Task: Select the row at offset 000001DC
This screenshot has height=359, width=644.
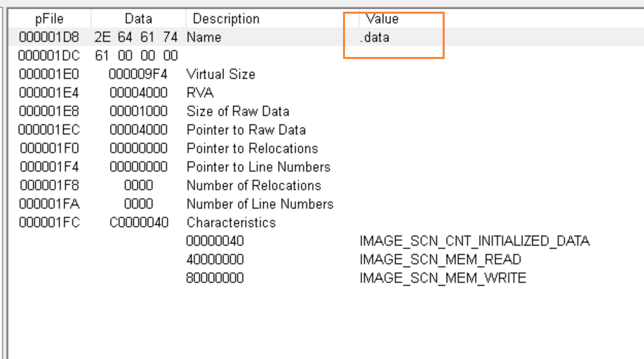Action: tap(326, 56)
